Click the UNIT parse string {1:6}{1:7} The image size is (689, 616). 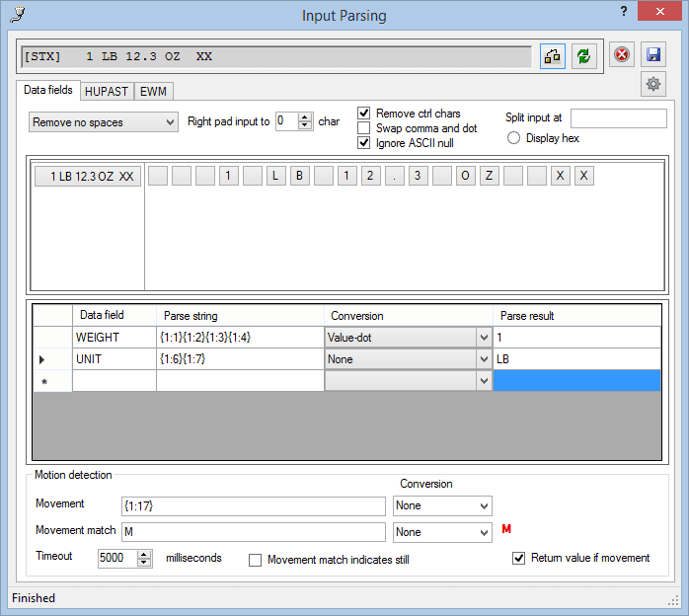tap(240, 359)
